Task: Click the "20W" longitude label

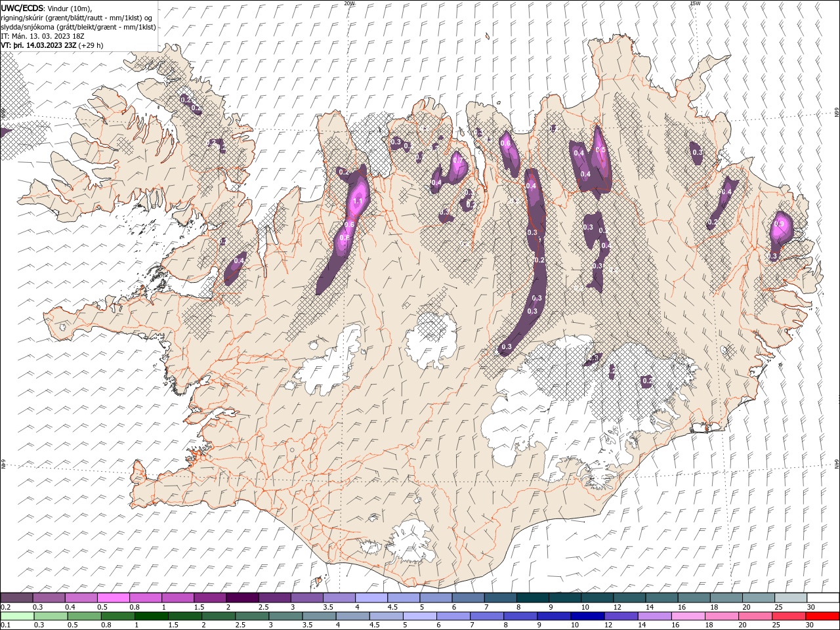Action: pos(349,3)
